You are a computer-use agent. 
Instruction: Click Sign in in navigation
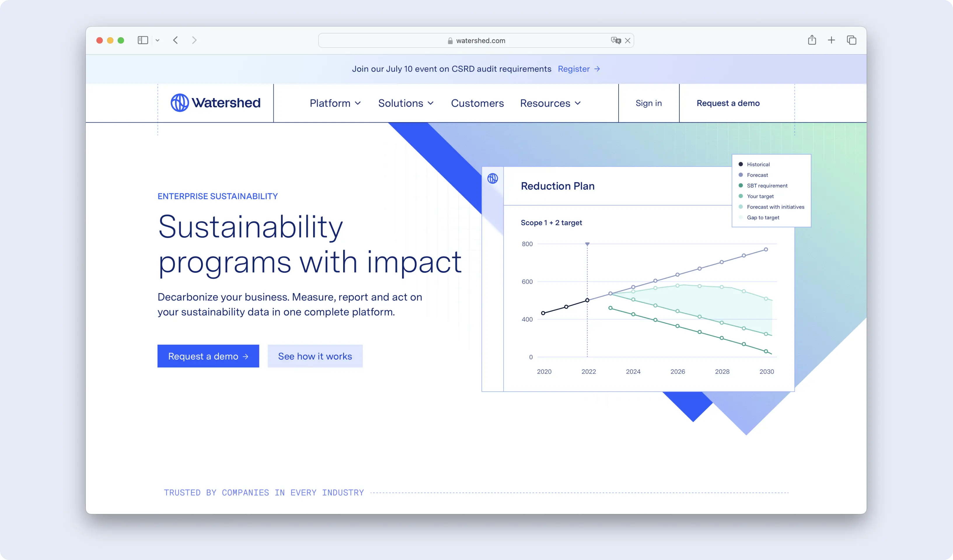pos(649,103)
